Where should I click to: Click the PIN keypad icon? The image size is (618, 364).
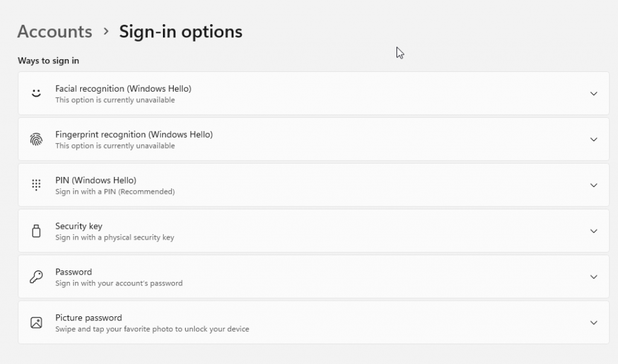36,185
